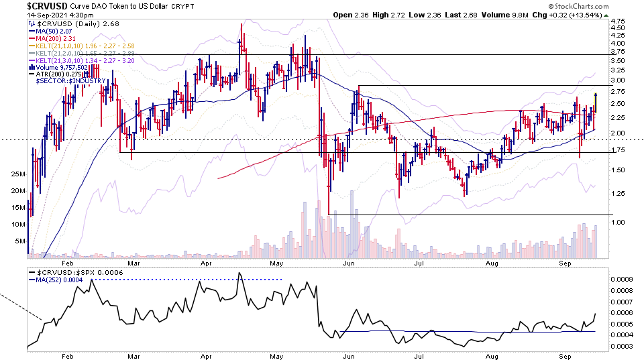Click the '$CRVUSD (Daily) 2.68' legend entry

pos(78,24)
